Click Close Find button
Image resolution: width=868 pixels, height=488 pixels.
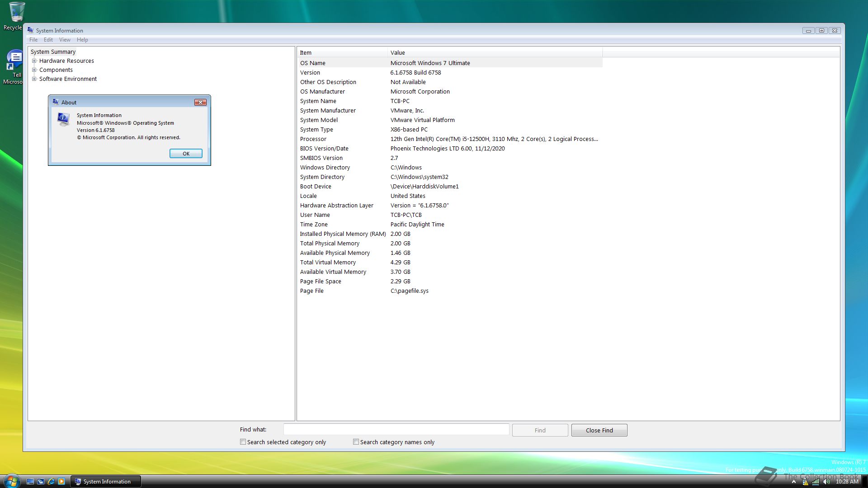[x=599, y=430]
